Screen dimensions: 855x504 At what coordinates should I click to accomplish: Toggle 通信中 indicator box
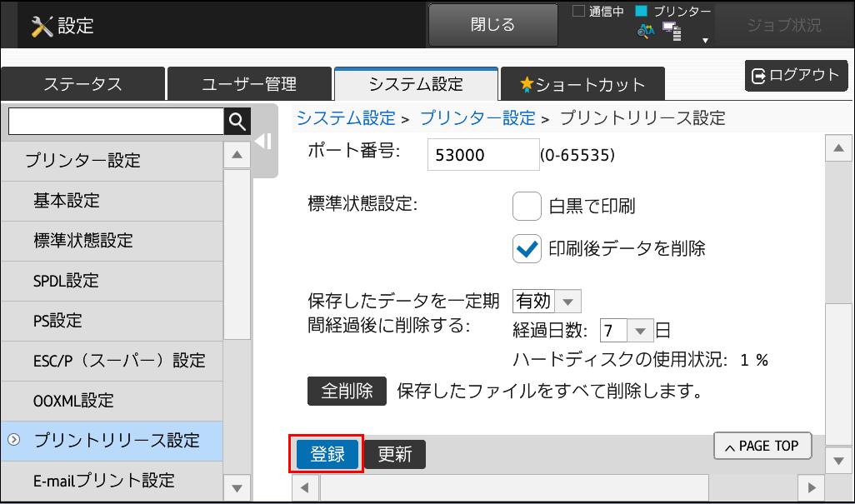point(578,11)
